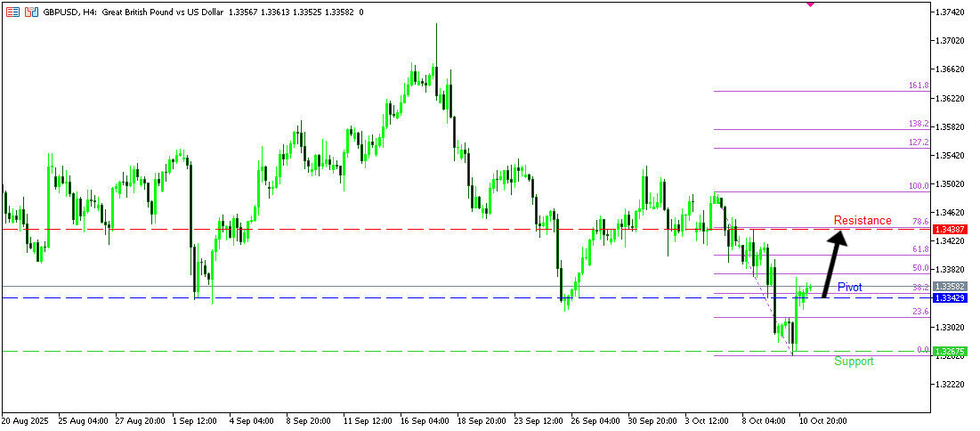Click the purple chart shift triangle marker
The height and width of the screenshot is (431, 980).
pos(809,4)
